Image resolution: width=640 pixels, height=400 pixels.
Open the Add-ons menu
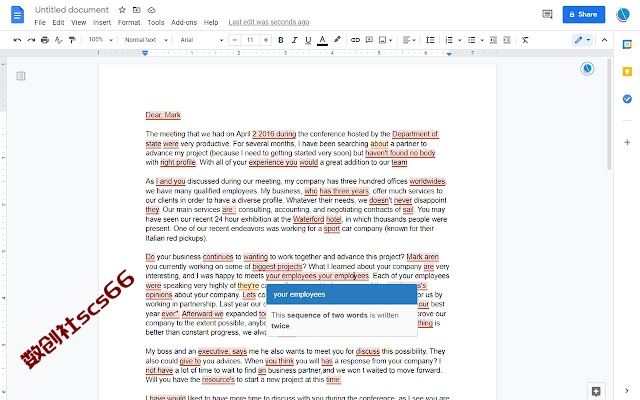point(184,22)
